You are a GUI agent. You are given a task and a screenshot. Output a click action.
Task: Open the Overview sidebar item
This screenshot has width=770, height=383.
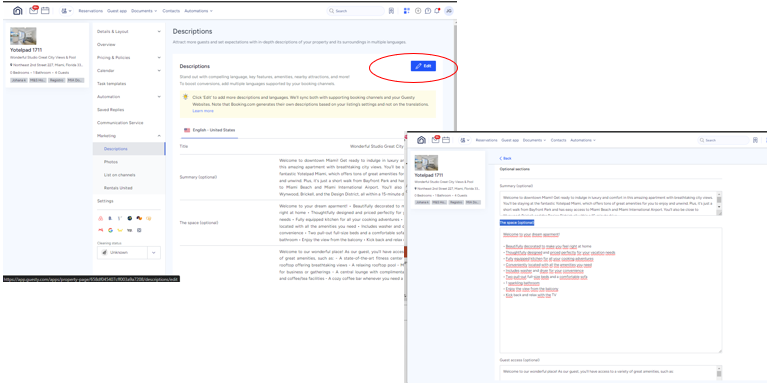(106, 45)
